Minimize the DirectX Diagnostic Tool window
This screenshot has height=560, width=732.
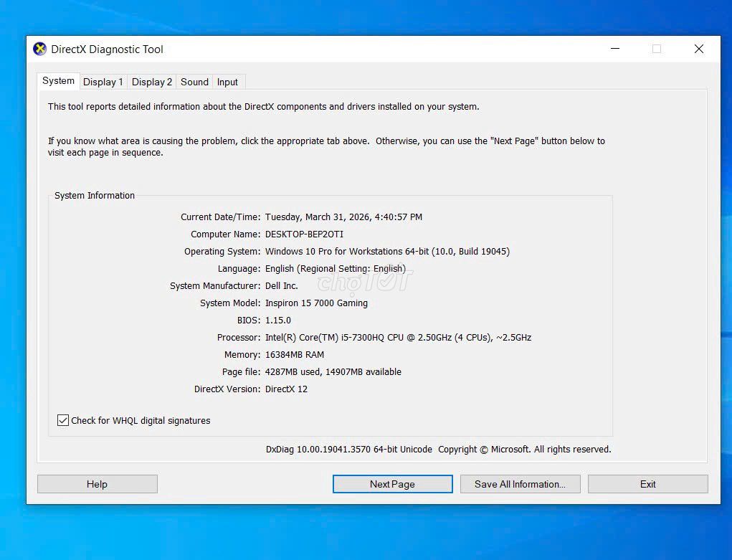coord(615,49)
